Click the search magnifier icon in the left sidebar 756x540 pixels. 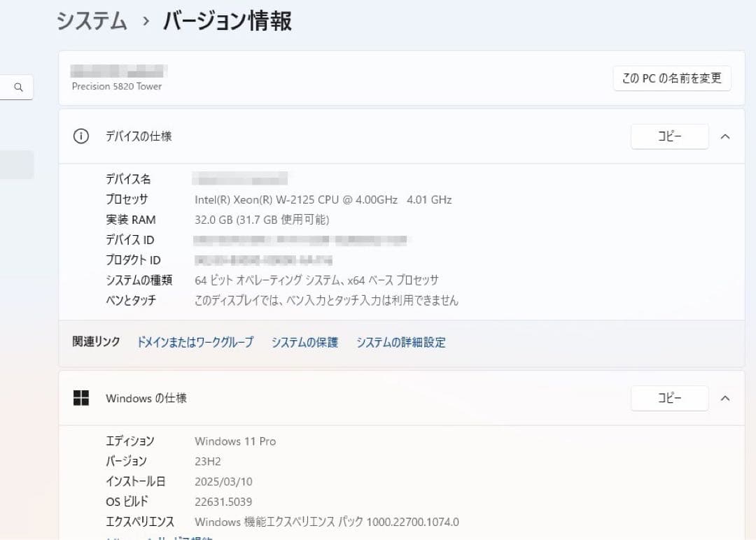pos(17,87)
